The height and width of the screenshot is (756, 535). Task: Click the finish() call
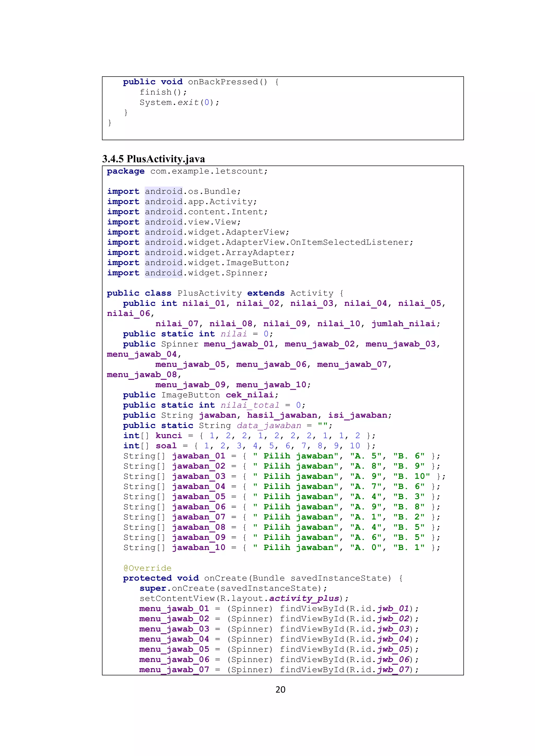click(163, 92)
